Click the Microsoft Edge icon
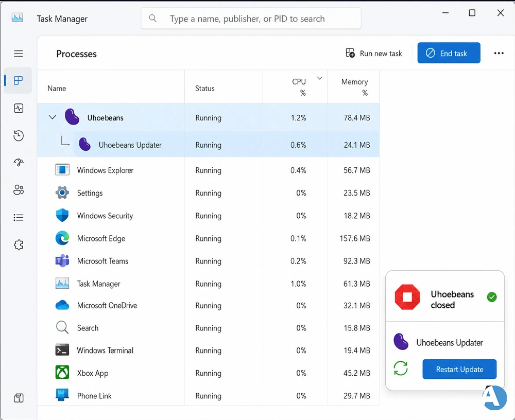The height and width of the screenshot is (420, 515). click(62, 238)
